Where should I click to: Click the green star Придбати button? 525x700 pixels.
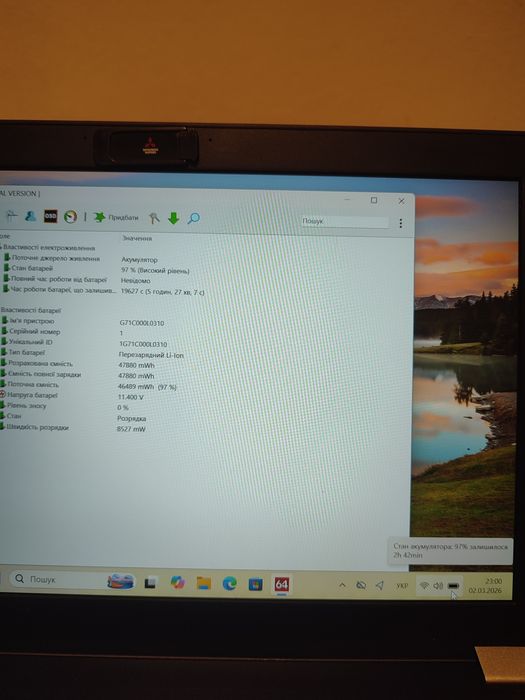(x=116, y=217)
